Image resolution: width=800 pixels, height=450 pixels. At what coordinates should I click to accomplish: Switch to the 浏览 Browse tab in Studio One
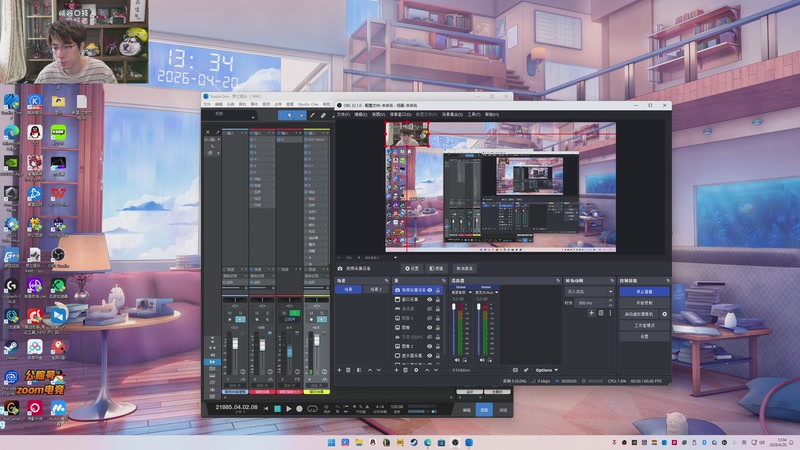[x=503, y=410]
